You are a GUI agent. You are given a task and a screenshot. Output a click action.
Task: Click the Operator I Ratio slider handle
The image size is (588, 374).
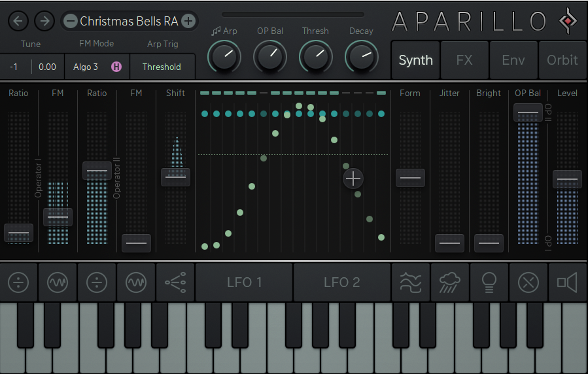[x=18, y=233]
